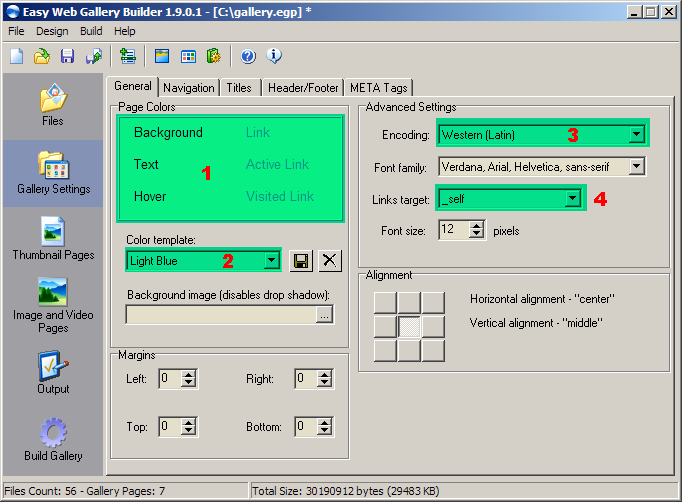682x502 pixels.
Task: Switch to the Header/Footer tab
Action: (x=303, y=88)
